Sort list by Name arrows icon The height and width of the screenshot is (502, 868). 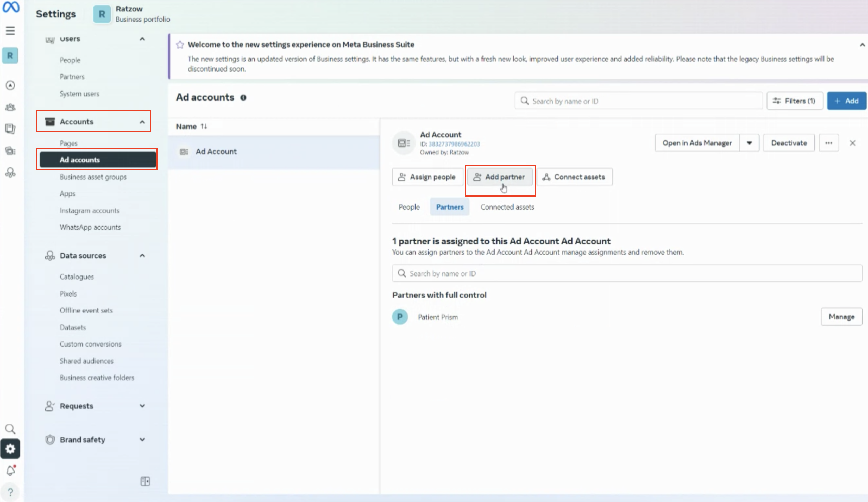[204, 127]
